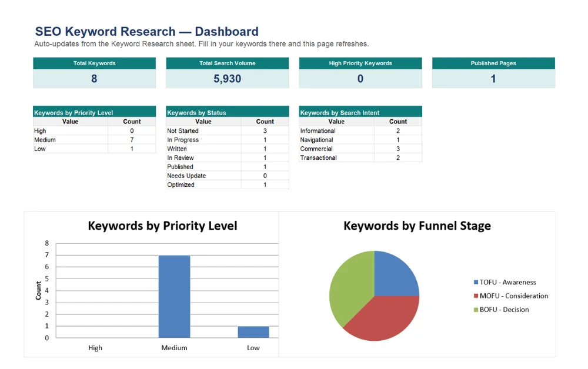Click the Published Pages header

(493, 63)
